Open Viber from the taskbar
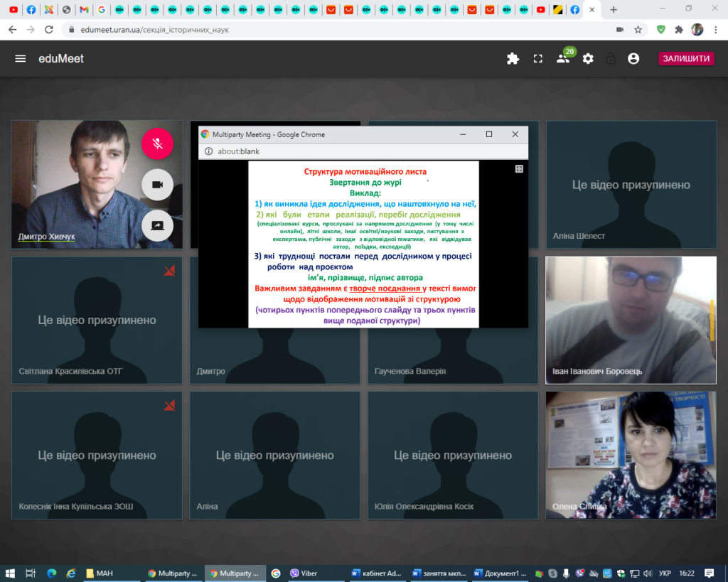The height and width of the screenshot is (582, 728). coord(304,573)
